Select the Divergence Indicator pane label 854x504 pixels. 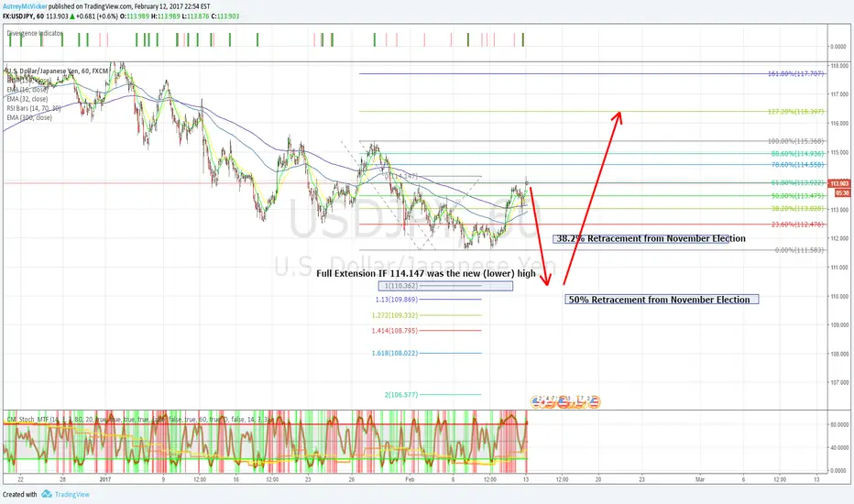click(35, 33)
